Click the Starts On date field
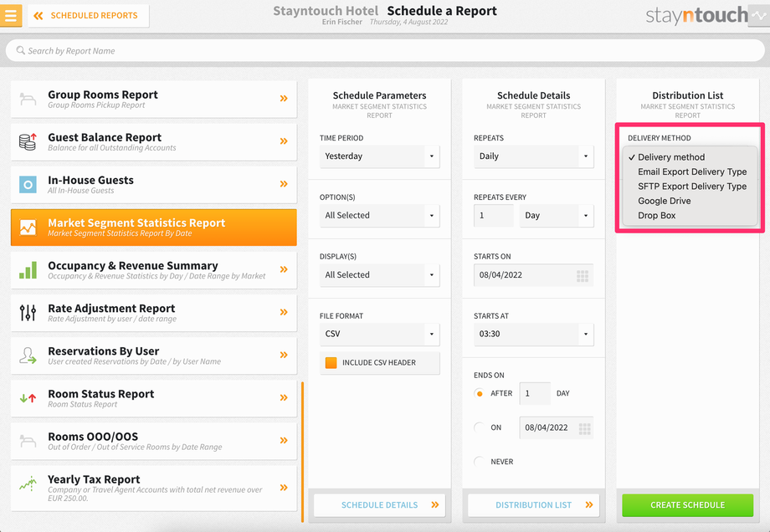The image size is (770, 532). [534, 275]
